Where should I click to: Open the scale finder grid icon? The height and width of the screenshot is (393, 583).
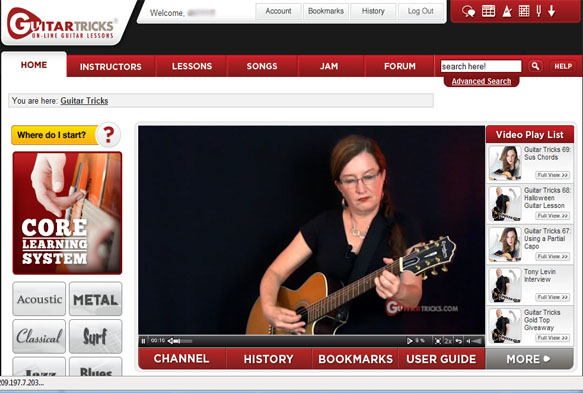pyautogui.click(x=488, y=11)
